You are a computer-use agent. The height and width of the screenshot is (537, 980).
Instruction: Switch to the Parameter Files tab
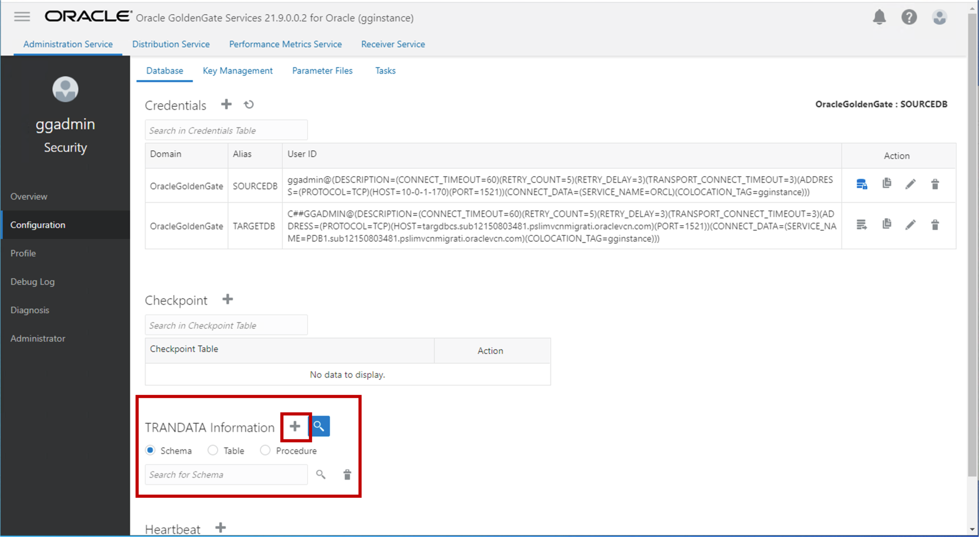pos(322,70)
